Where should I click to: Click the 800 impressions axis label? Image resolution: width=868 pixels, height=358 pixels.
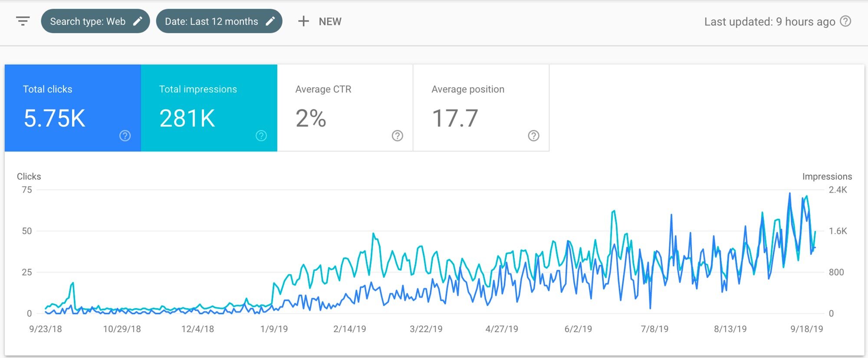coord(836,272)
